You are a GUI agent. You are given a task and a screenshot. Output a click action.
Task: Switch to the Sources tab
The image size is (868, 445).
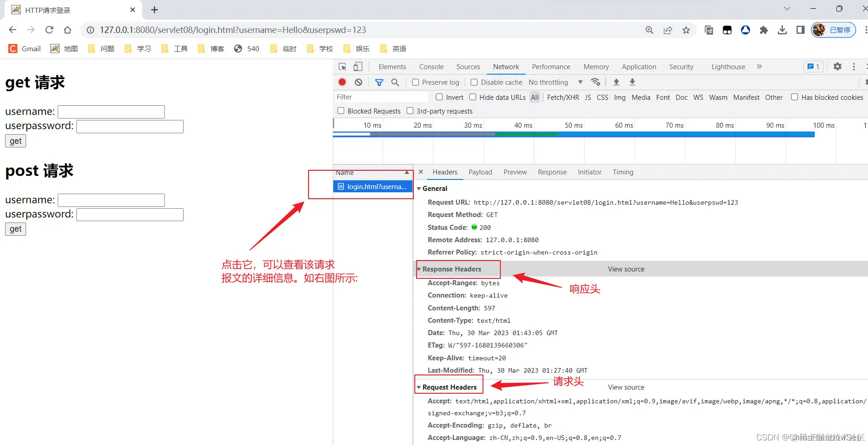click(x=468, y=67)
